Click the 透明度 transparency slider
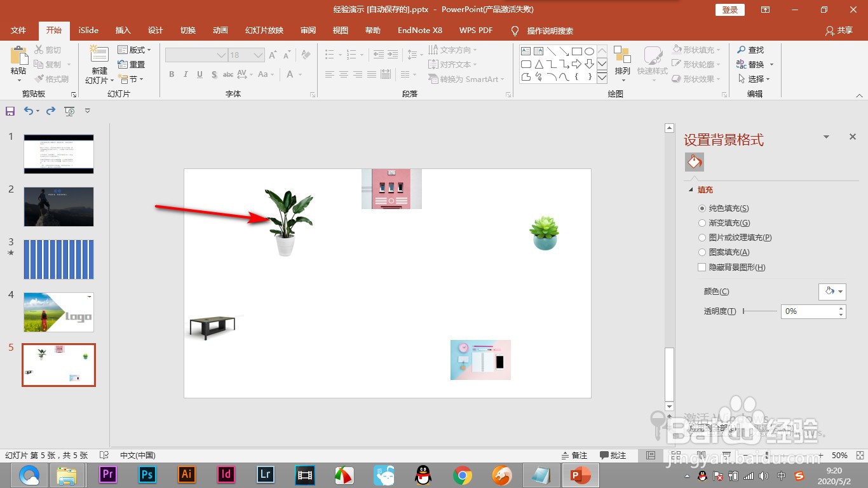Viewport: 868px width, 488px height. [760, 311]
